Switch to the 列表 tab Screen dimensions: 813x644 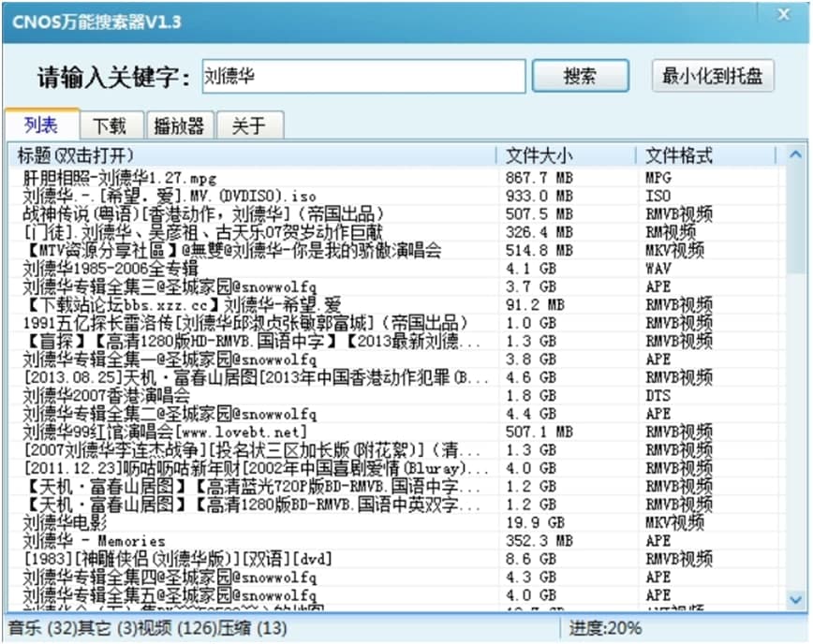41,124
